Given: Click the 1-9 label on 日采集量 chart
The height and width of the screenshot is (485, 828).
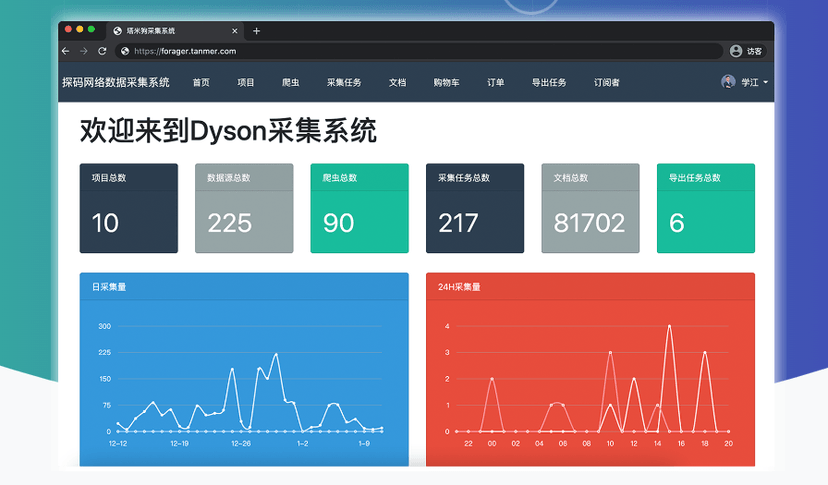Looking at the screenshot, I should click(x=364, y=444).
